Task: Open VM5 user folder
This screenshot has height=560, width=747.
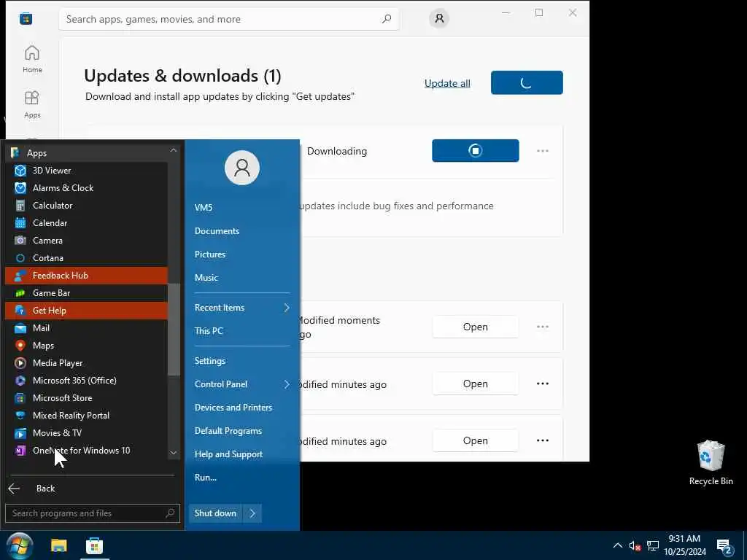Action: click(204, 208)
